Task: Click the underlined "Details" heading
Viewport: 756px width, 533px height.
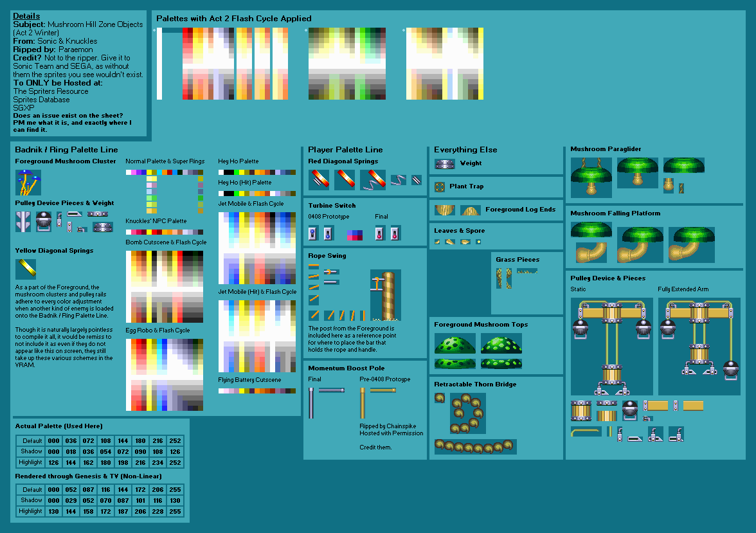Action: (26, 16)
